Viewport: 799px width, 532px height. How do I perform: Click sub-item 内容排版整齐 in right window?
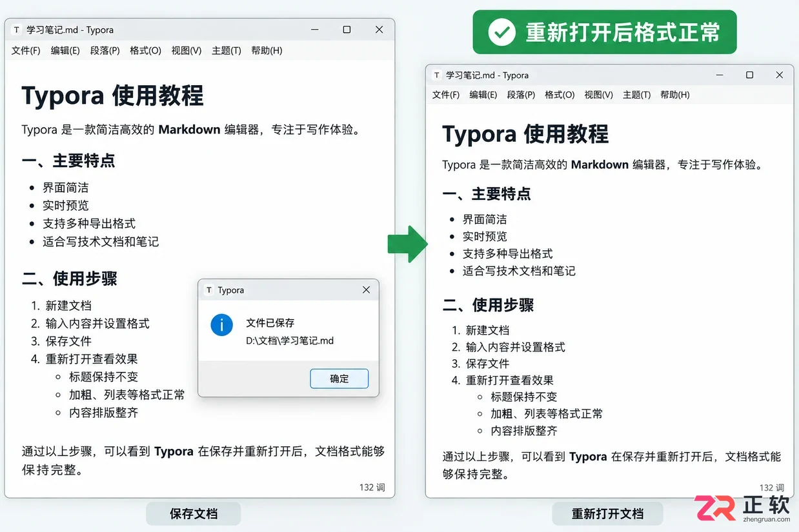click(524, 431)
